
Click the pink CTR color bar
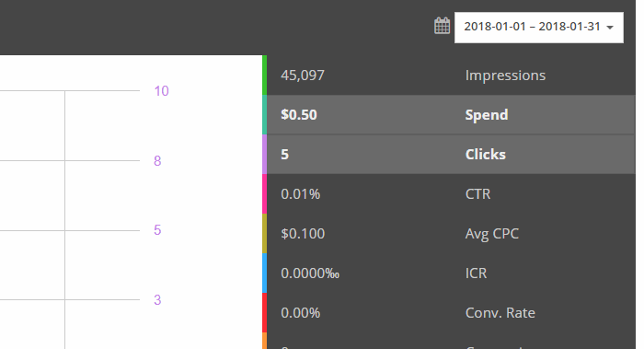point(265,194)
